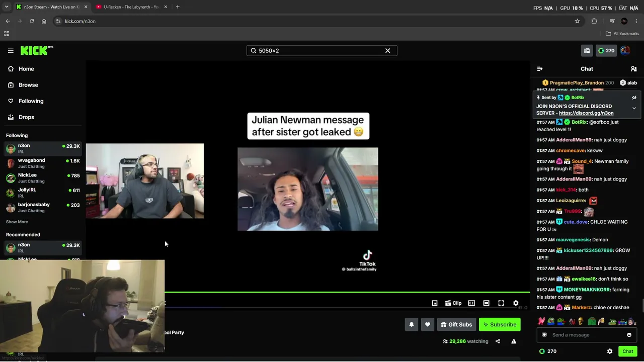Create a Clip of the stream
644x362 pixels.
(453, 303)
